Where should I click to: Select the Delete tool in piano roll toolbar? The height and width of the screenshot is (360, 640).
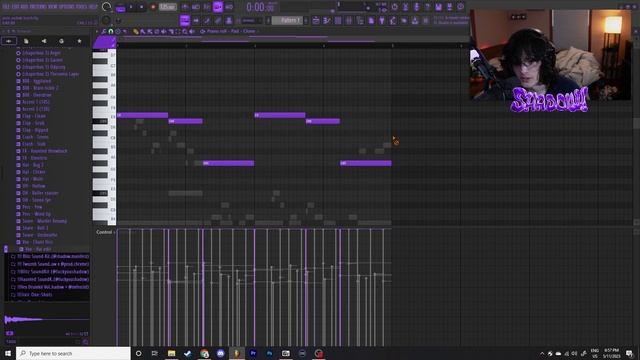pos(157,31)
